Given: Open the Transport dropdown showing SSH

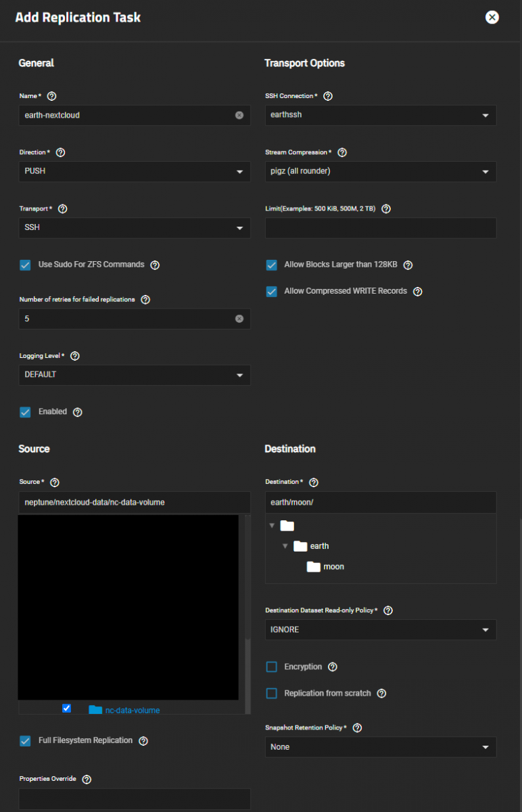Looking at the screenshot, I should (135, 228).
